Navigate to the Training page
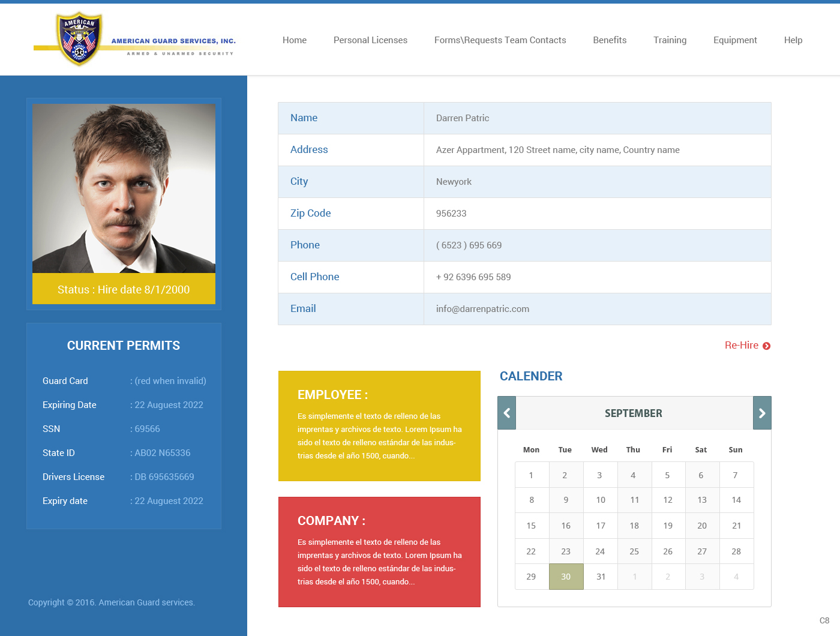840x636 pixels. tap(670, 40)
